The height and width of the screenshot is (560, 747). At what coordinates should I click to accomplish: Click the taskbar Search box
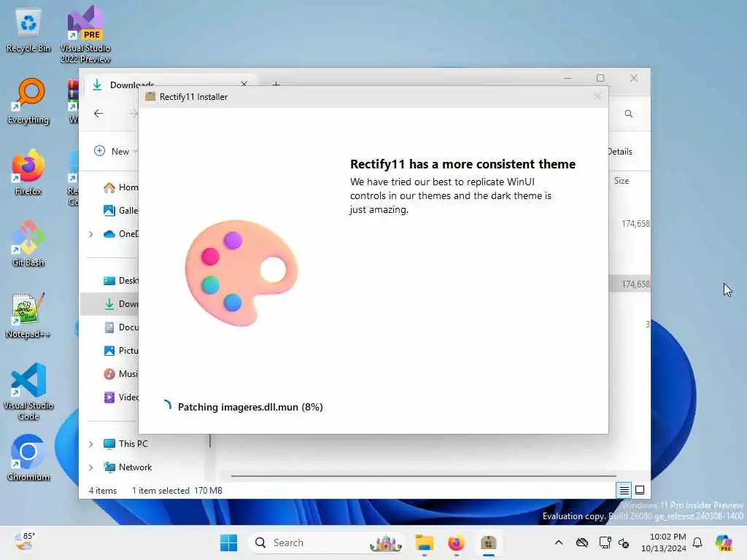click(326, 542)
